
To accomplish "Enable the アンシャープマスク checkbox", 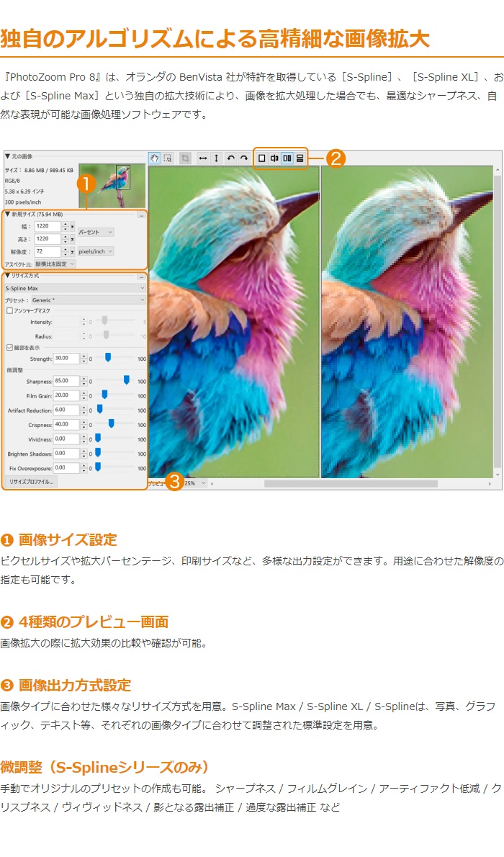I will (x=9, y=310).
